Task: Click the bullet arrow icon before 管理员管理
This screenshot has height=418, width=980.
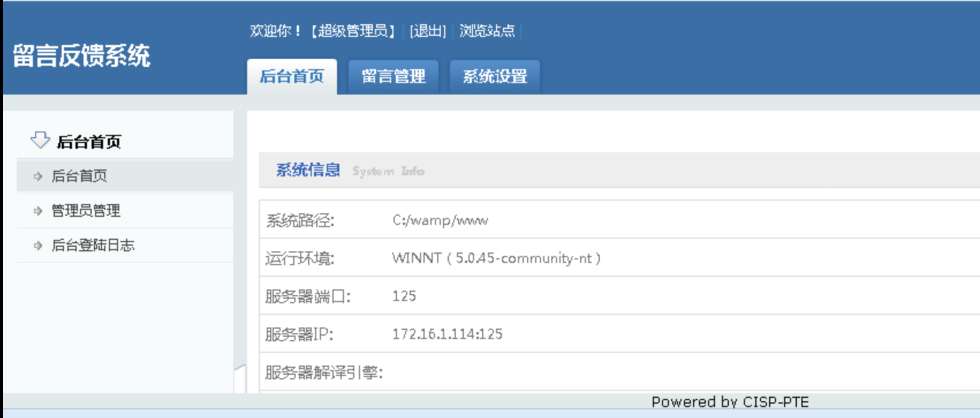Action: [38, 211]
